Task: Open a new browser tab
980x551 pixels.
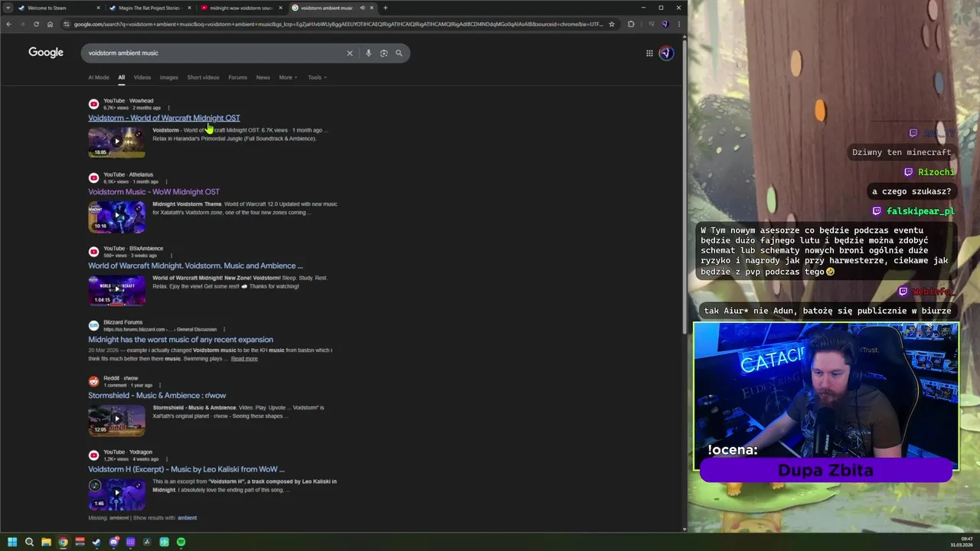Action: pos(385,8)
